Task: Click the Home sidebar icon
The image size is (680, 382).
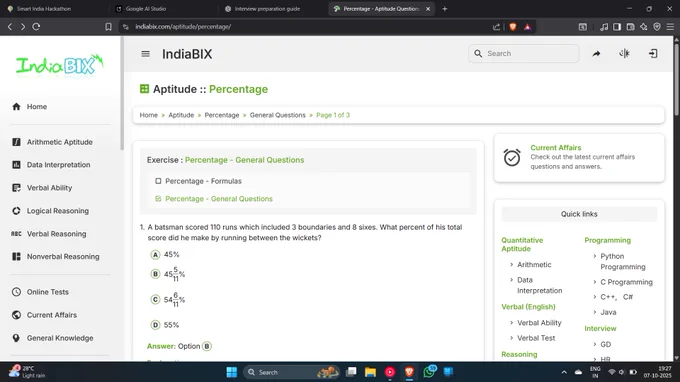Action: pos(16,107)
